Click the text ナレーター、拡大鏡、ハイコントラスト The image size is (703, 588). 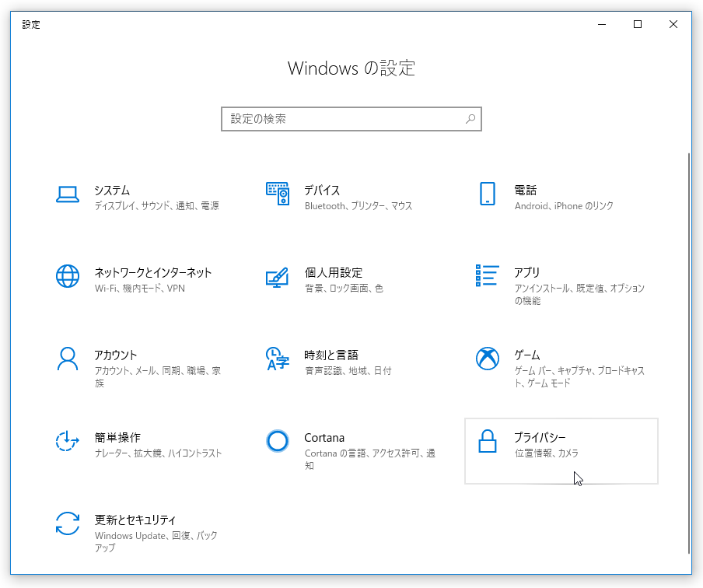(x=159, y=453)
